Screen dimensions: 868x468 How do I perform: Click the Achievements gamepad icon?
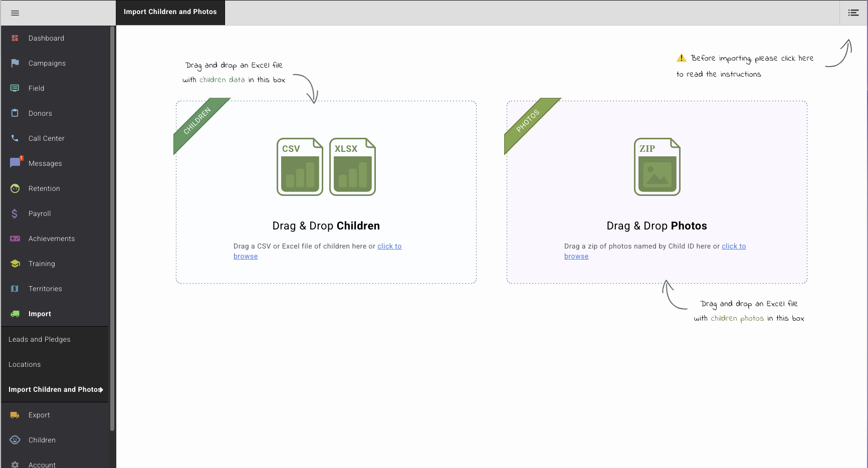[x=15, y=239]
